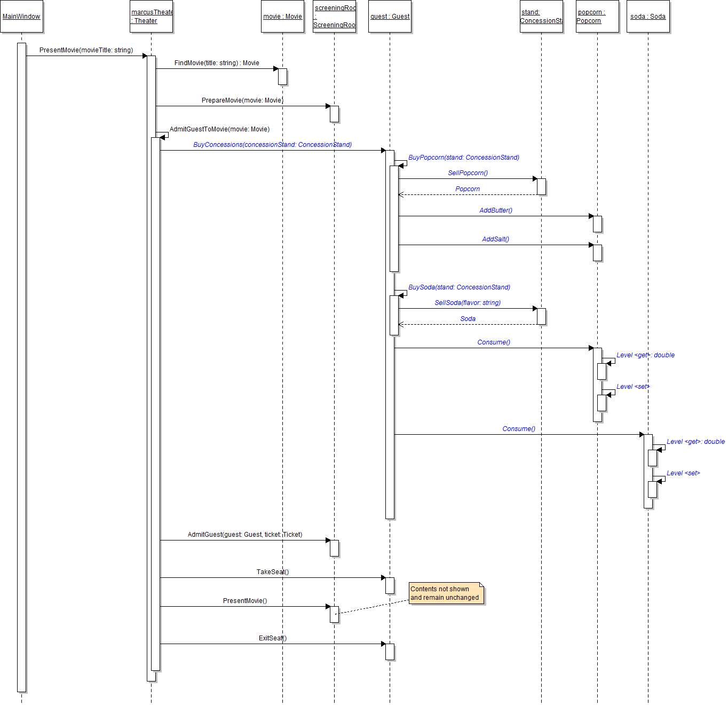
Task: Select the AddButter() message label
Action: (x=495, y=210)
